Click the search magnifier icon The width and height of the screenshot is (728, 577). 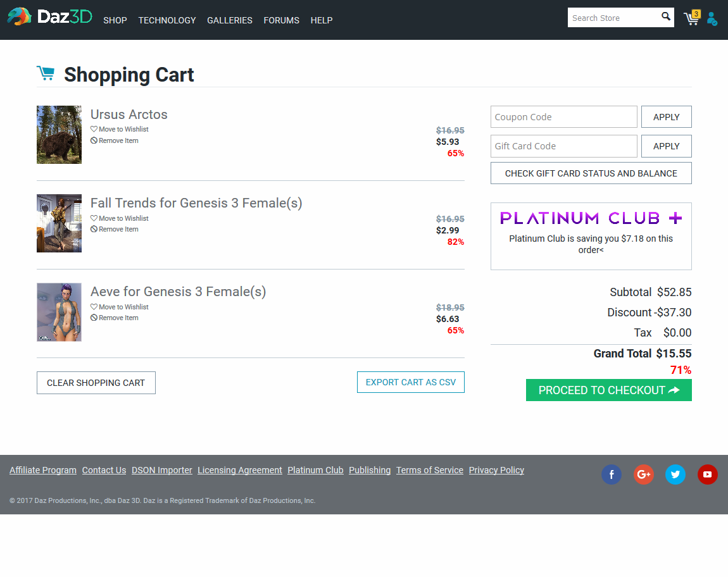[x=666, y=16]
